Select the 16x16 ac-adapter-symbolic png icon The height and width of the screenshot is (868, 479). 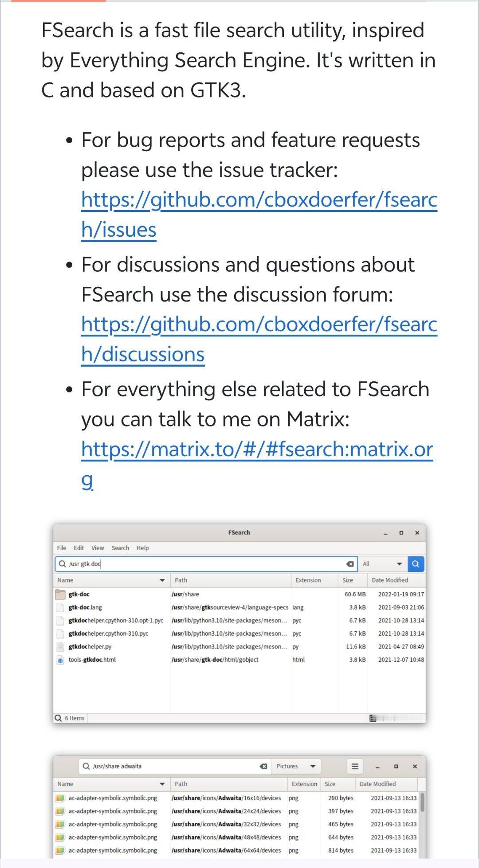coord(60,798)
